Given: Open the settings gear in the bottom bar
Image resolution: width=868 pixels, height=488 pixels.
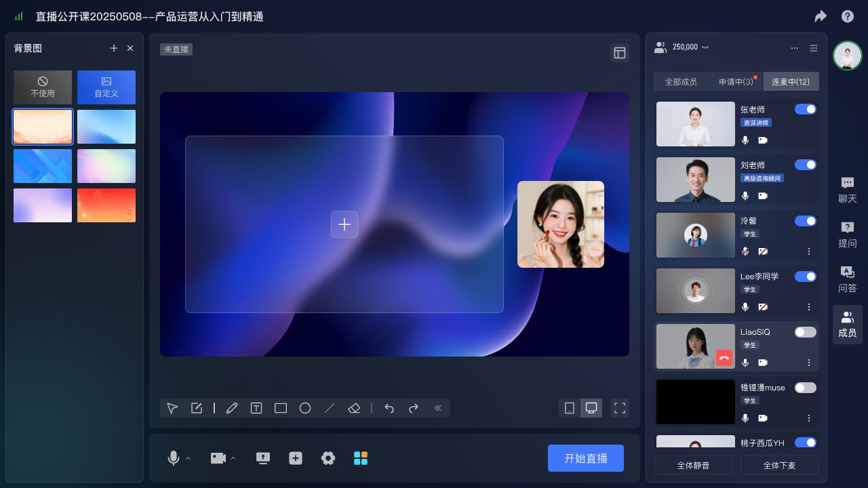Looking at the screenshot, I should pos(328,458).
